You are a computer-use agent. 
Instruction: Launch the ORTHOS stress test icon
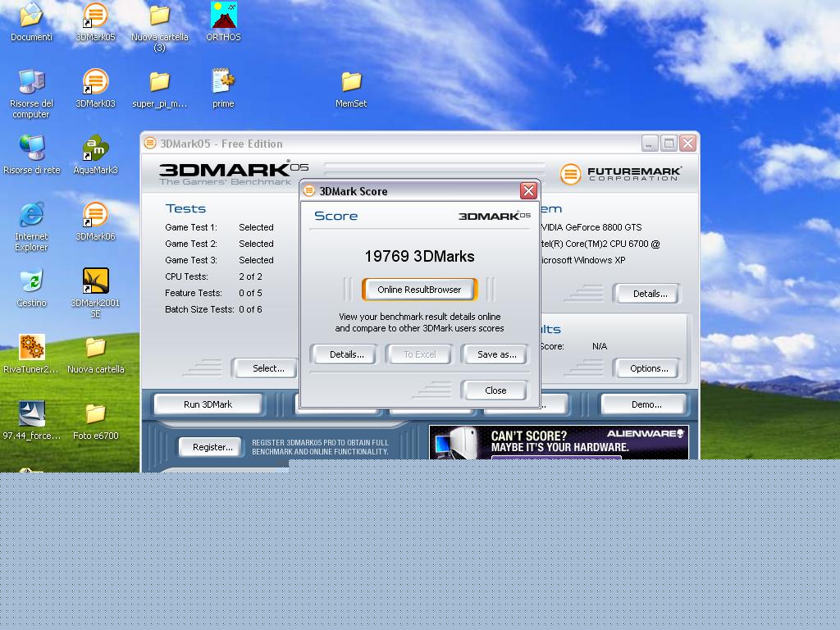click(x=223, y=21)
